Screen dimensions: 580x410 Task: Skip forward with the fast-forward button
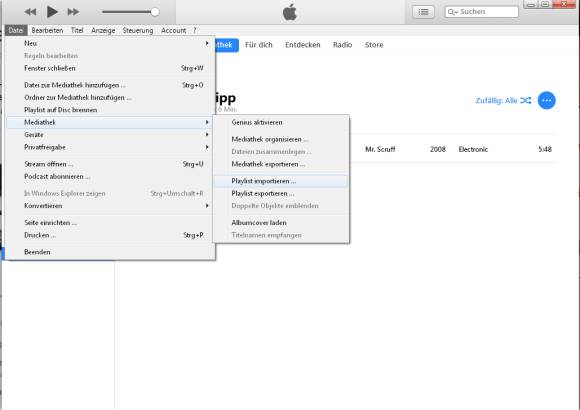[x=73, y=12]
